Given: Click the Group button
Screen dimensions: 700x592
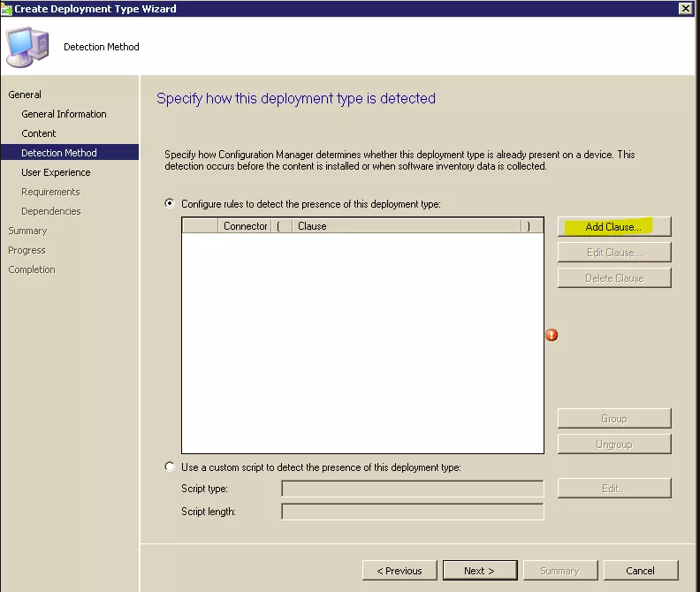Looking at the screenshot, I should pyautogui.click(x=614, y=418).
